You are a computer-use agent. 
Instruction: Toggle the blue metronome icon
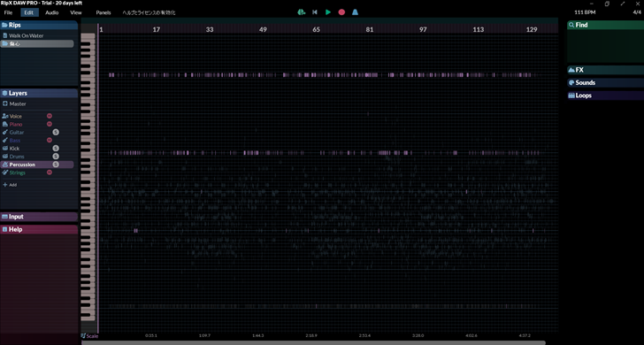click(x=355, y=12)
